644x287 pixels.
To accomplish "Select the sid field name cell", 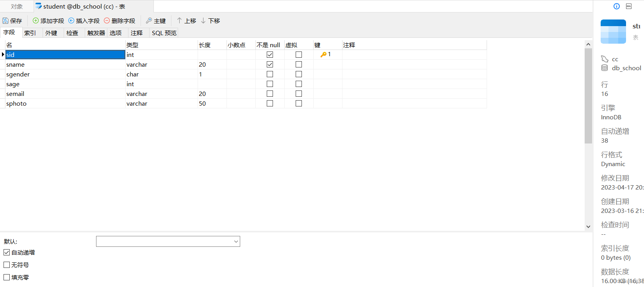I will 65,55.
